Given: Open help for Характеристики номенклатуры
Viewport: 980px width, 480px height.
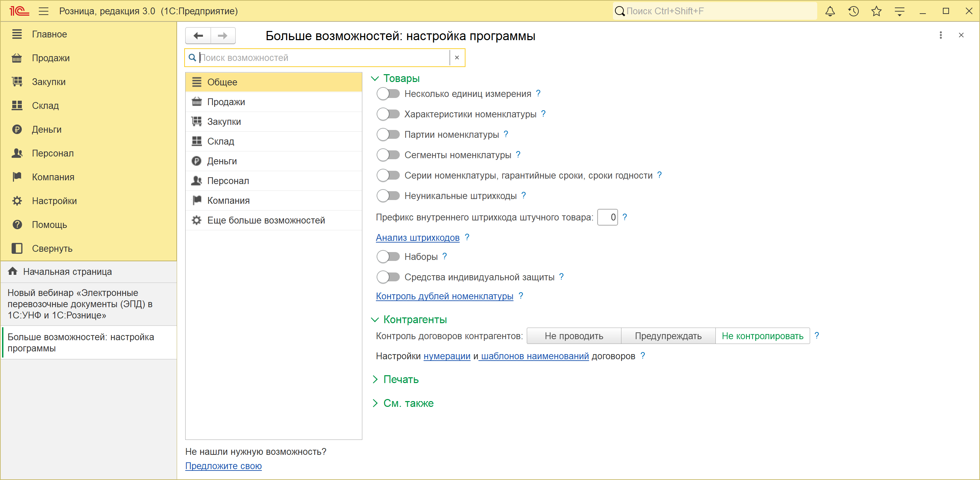Looking at the screenshot, I should tap(543, 114).
